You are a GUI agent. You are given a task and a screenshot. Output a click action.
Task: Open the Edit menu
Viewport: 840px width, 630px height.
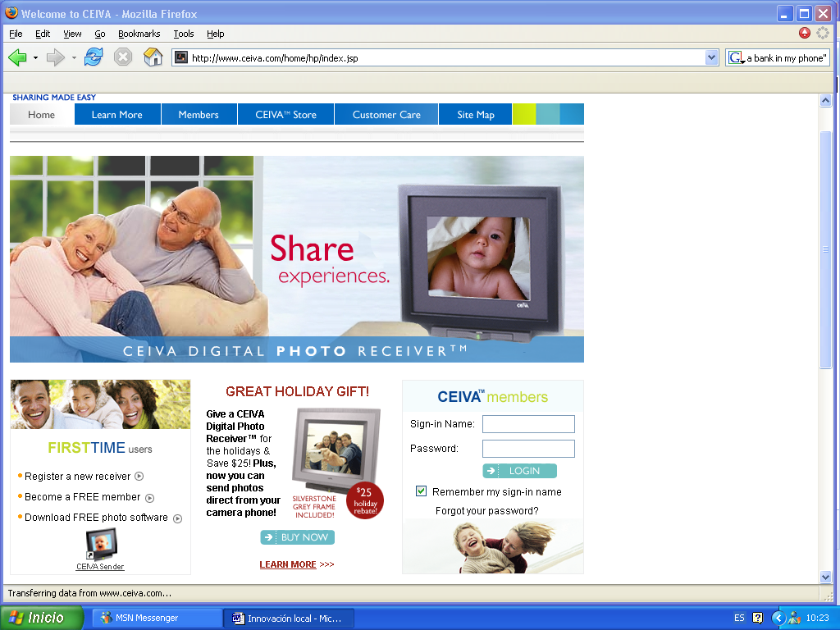(x=43, y=34)
